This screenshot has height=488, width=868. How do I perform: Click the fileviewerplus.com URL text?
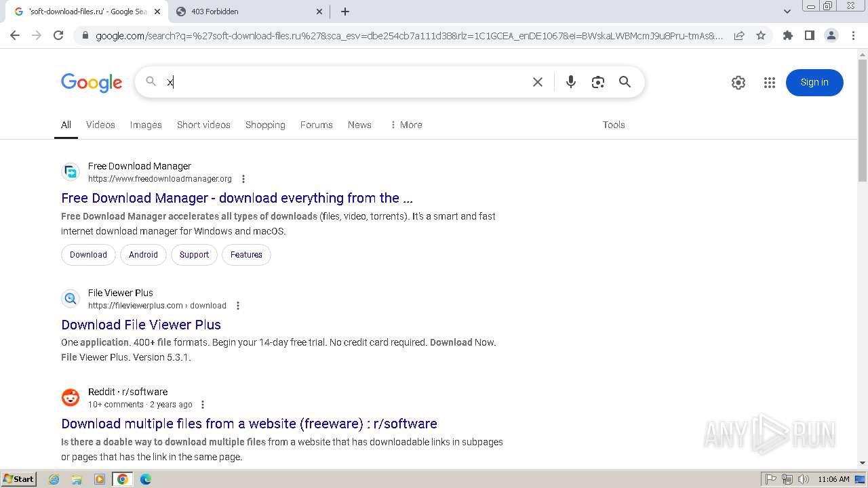pos(157,306)
